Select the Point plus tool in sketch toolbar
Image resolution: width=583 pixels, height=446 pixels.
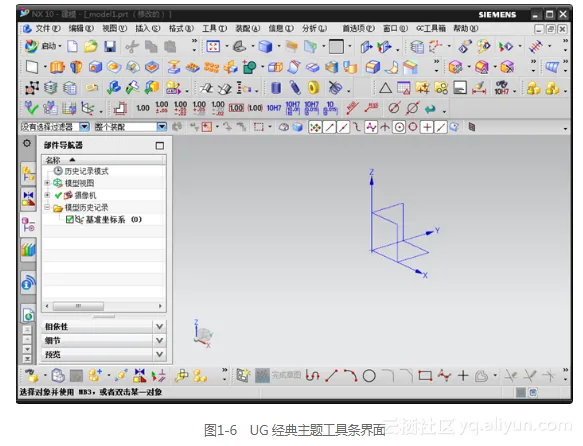point(463,376)
